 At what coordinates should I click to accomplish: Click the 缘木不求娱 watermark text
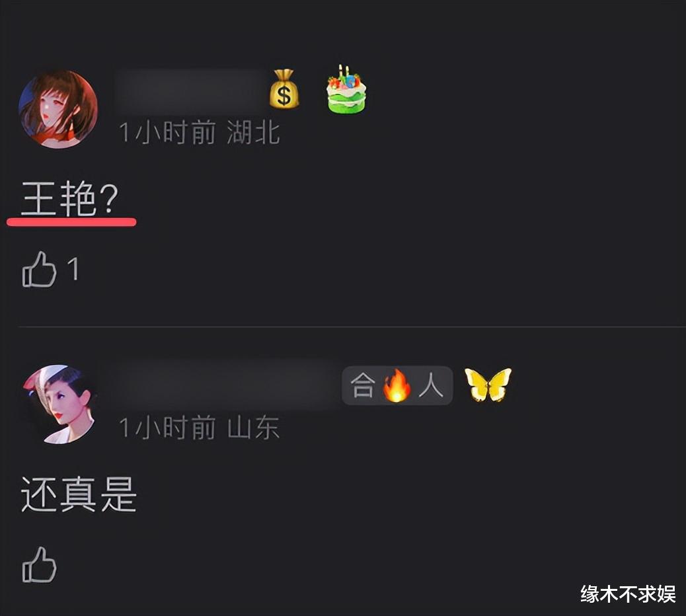click(628, 595)
